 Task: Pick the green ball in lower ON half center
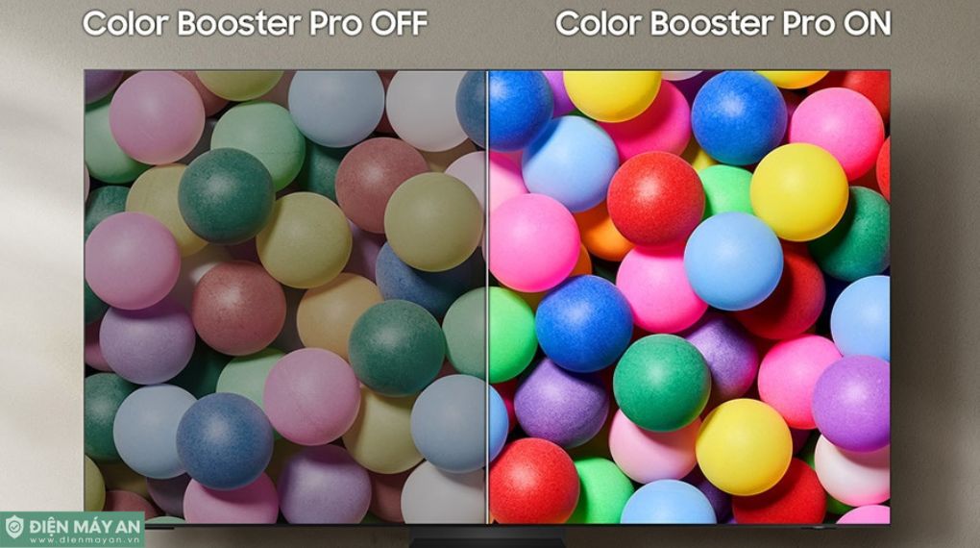pos(661,383)
